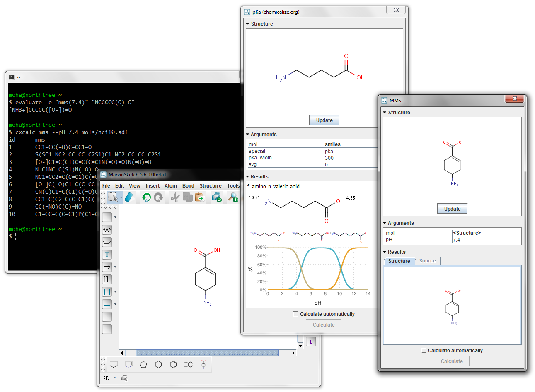535x392 pixels.
Task: Click the Paste clipboard icon
Action: [200, 198]
